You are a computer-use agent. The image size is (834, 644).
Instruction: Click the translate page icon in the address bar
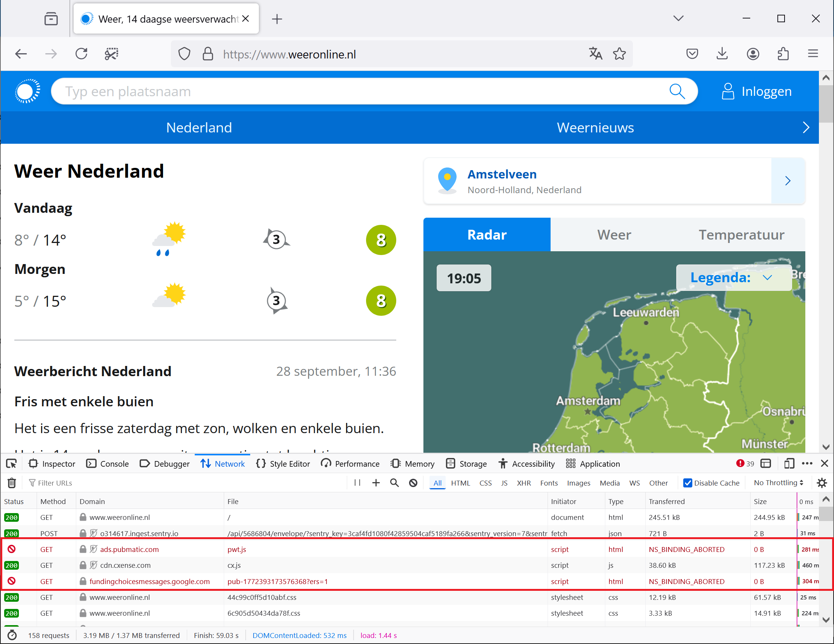(595, 54)
